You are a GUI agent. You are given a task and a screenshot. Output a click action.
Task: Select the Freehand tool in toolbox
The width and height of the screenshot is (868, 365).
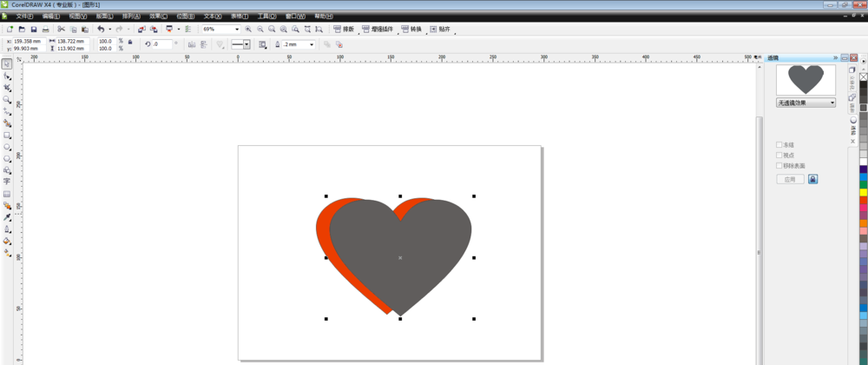coord(7,111)
